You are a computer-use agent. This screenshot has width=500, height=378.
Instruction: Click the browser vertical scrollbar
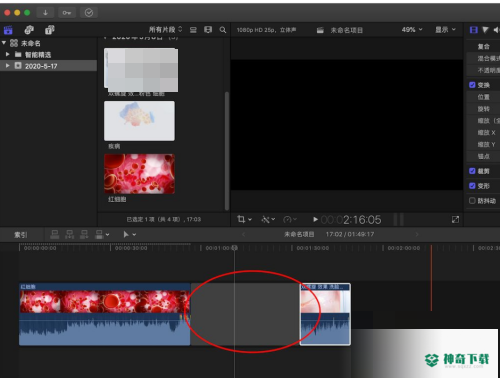pyautogui.click(x=227, y=151)
